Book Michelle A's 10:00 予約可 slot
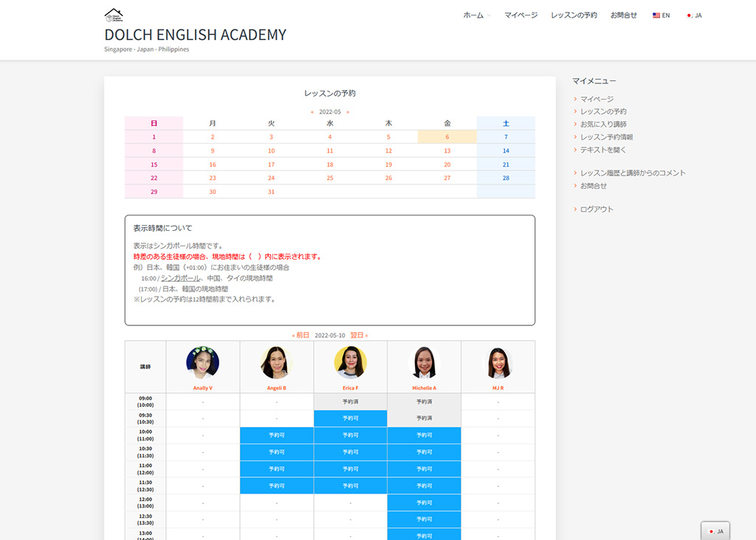This screenshot has width=756, height=540. click(425, 435)
